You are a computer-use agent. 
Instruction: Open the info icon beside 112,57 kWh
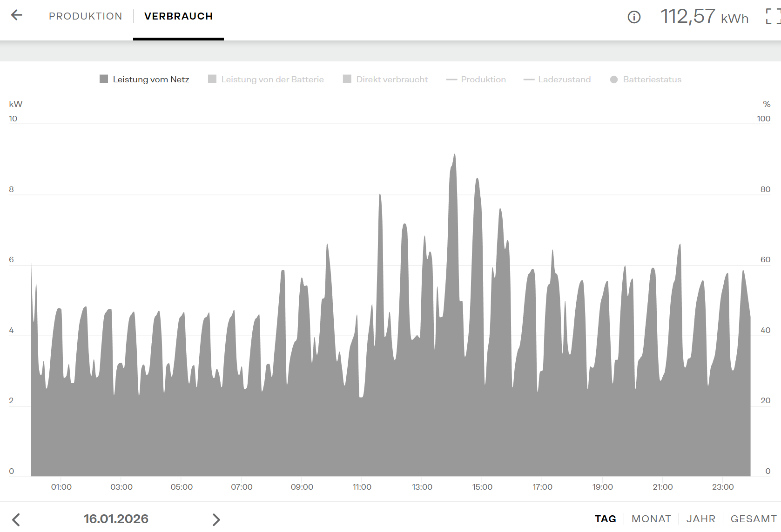(x=634, y=17)
